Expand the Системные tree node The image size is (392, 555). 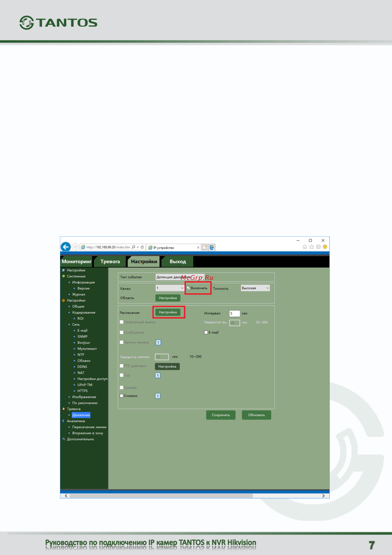(x=76, y=276)
